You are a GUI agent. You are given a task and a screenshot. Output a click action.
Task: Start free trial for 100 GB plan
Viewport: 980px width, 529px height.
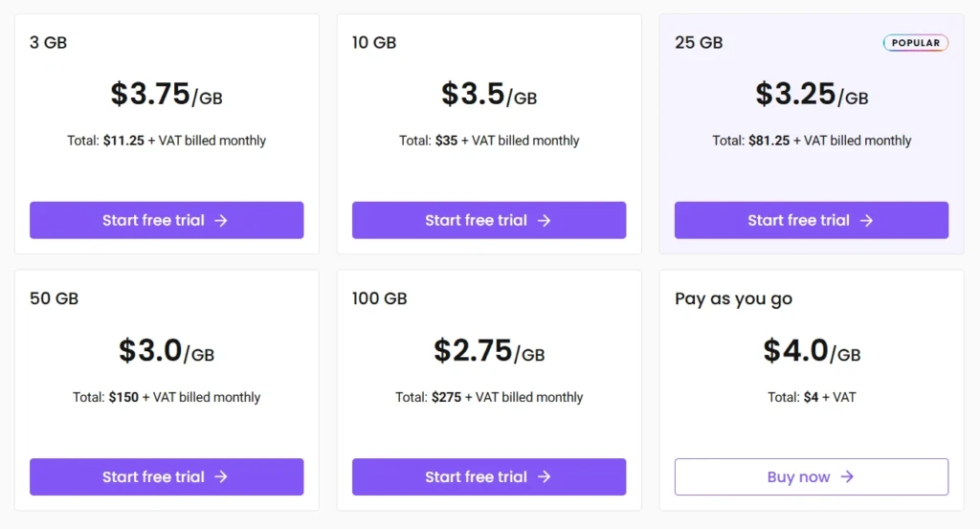point(489,476)
